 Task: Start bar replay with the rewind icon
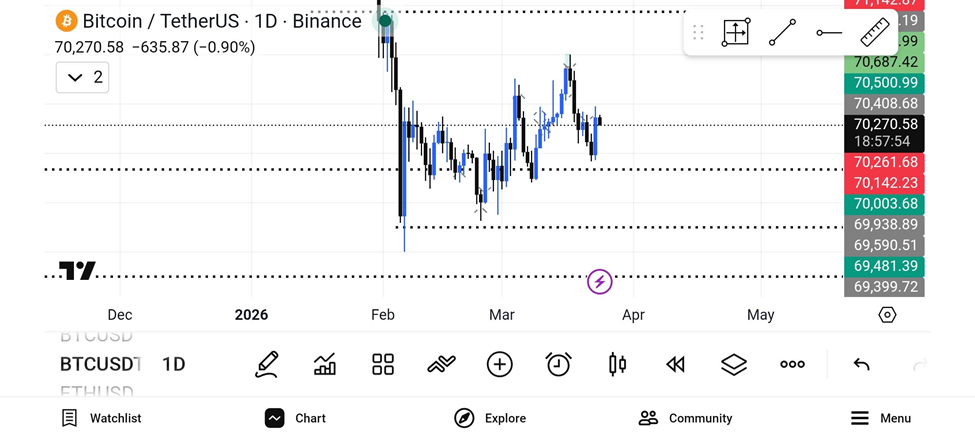tap(676, 364)
